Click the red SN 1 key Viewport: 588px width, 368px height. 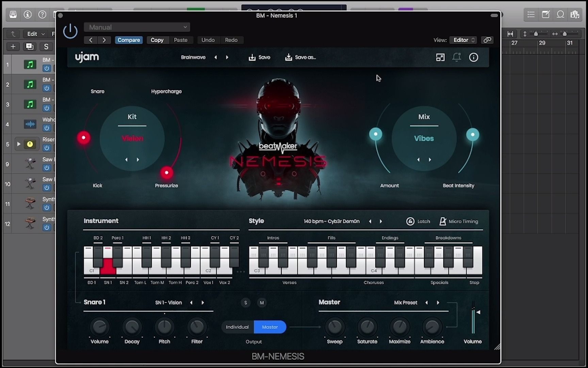click(108, 266)
